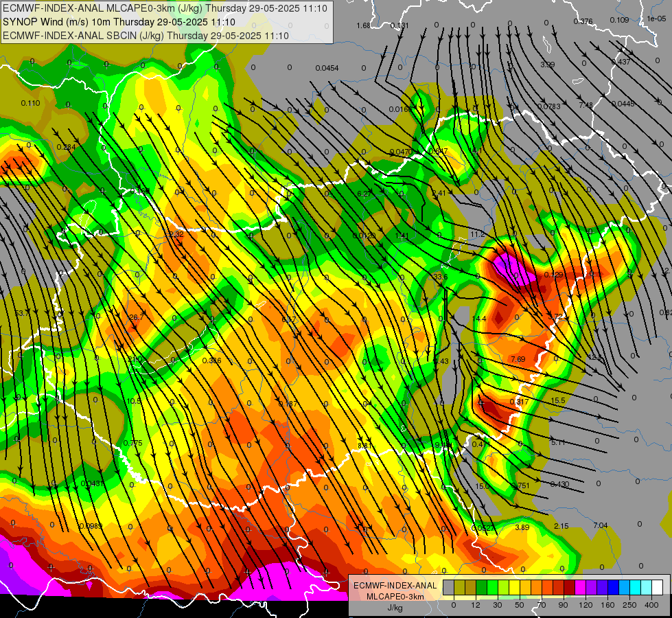Screen dimensions: 672x618
Task: Click the map value 0.109
Action: coord(619,20)
